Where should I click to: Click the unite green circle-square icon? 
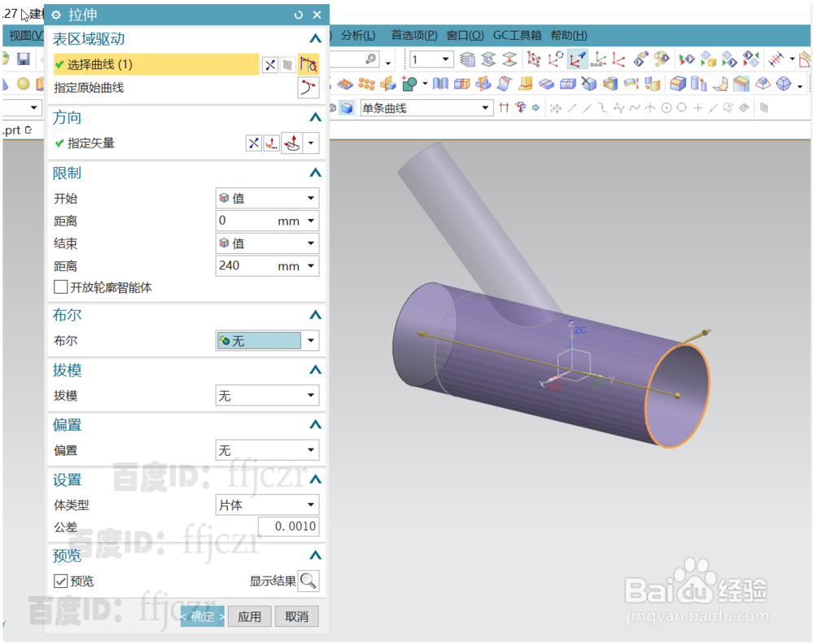pos(409,84)
